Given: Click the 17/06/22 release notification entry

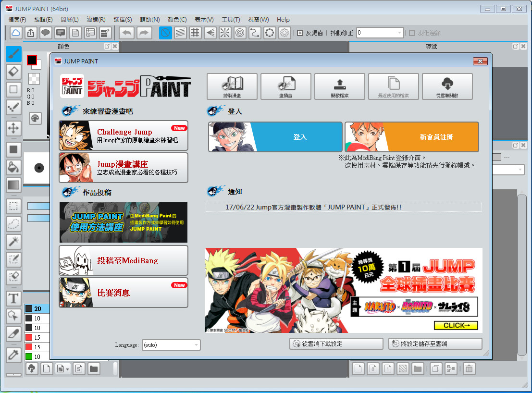Looking at the screenshot, I should pos(344,207).
